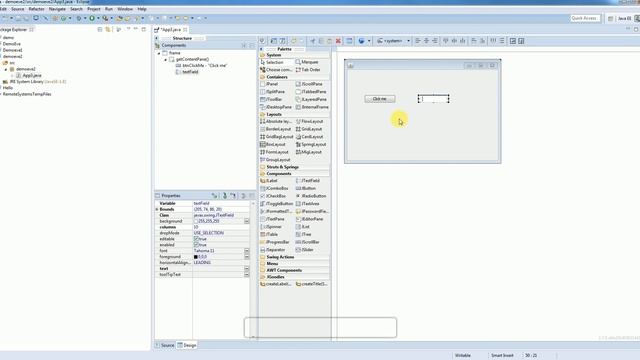Select JLabel component in Palette
640x360 pixels.
(269, 181)
